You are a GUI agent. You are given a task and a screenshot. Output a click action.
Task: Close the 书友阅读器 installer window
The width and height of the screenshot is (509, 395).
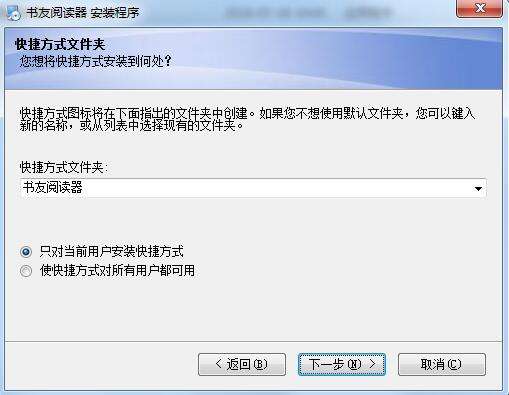pyautogui.click(x=479, y=8)
